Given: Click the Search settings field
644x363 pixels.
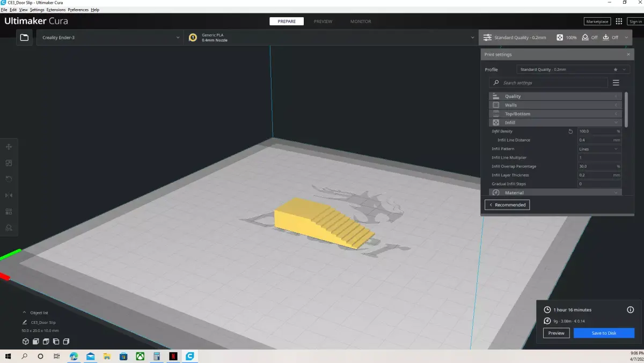Looking at the screenshot, I should pos(548,83).
